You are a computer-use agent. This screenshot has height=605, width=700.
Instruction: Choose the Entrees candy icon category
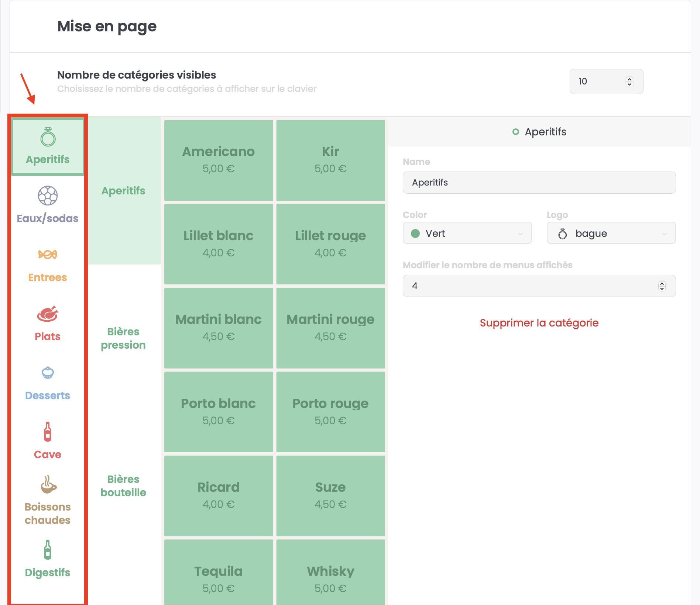(48, 255)
